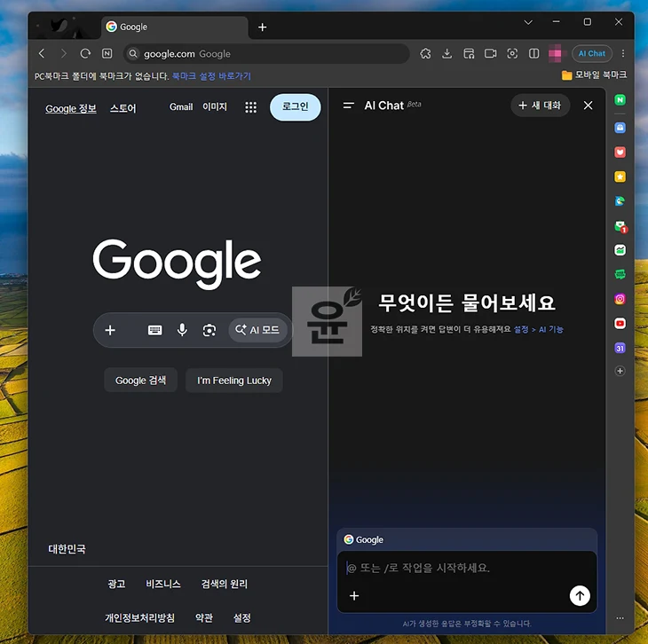
Task: Click the screen capture toolbar icon
Action: pyautogui.click(x=512, y=54)
